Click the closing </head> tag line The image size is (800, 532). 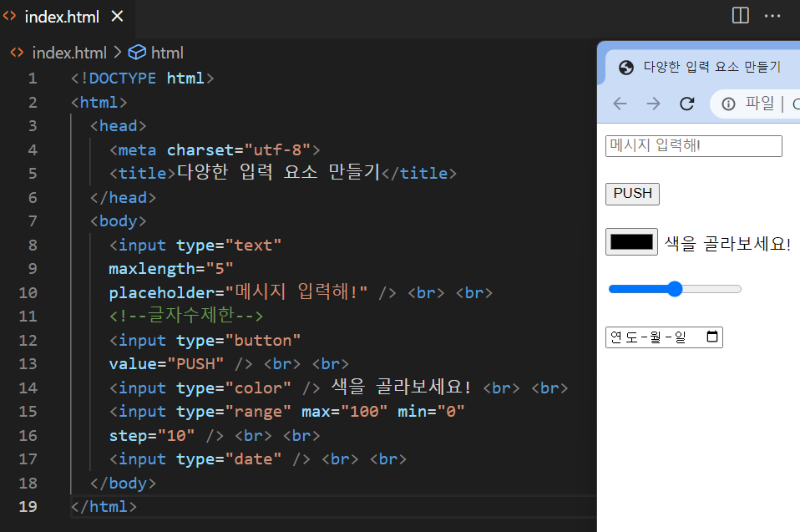click(123, 197)
